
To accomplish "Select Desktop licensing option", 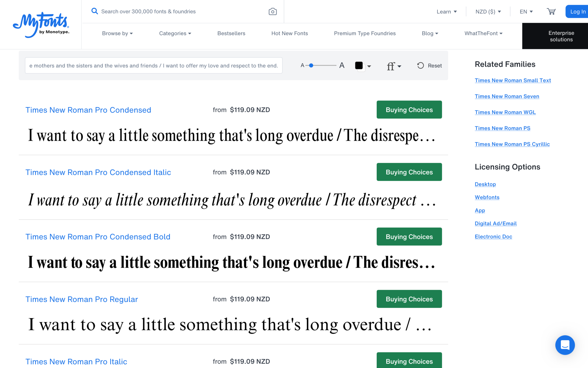I will (485, 184).
